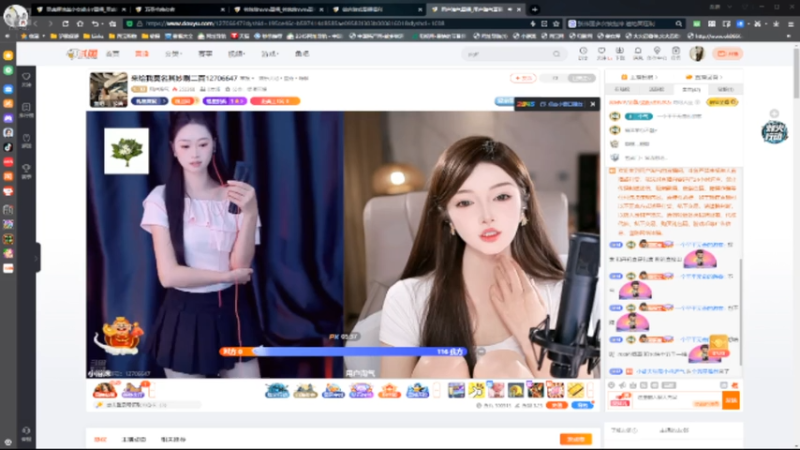Open the history clock icon in Douyu header
Image resolution: width=800 pixels, height=450 pixels.
click(x=583, y=53)
